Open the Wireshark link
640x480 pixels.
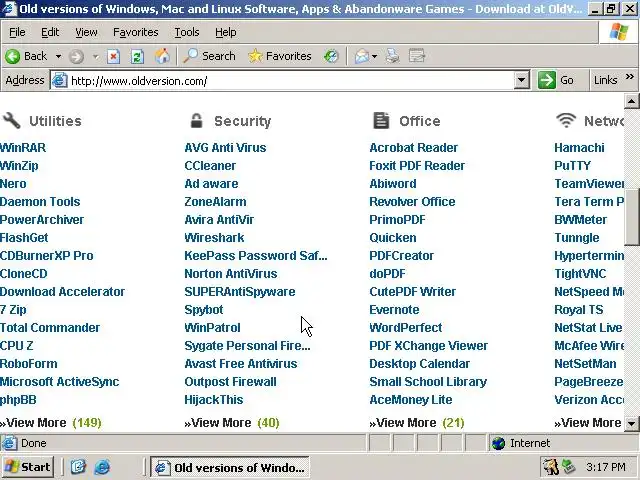[x=214, y=238]
